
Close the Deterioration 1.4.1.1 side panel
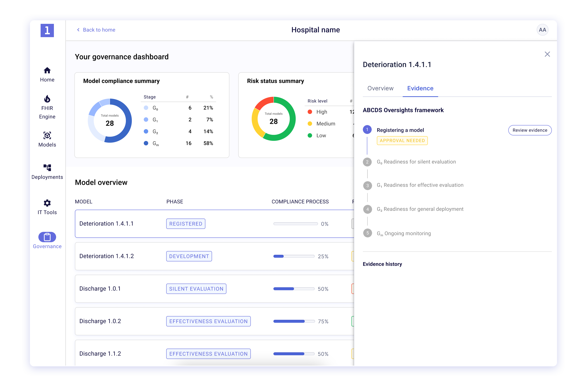tap(547, 54)
